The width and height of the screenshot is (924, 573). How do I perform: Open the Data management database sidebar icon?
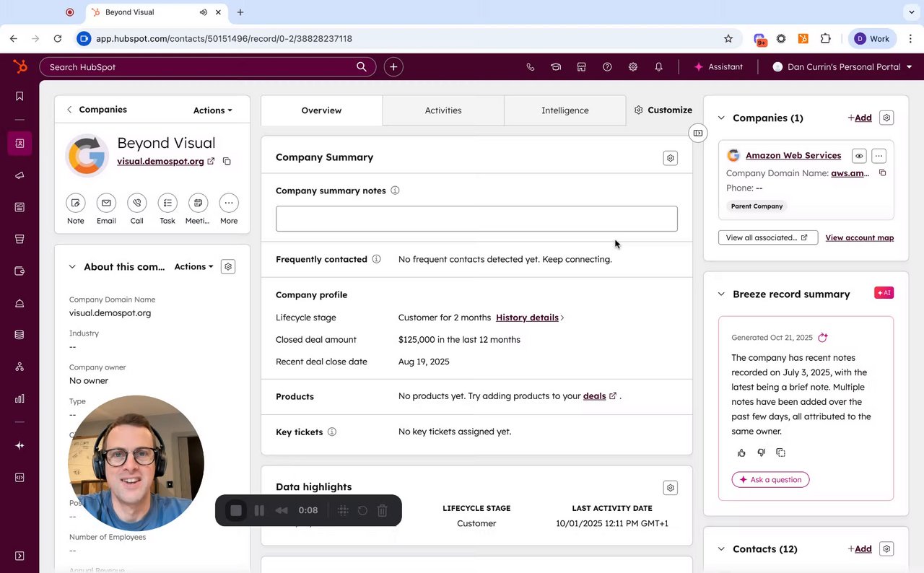[19, 335]
